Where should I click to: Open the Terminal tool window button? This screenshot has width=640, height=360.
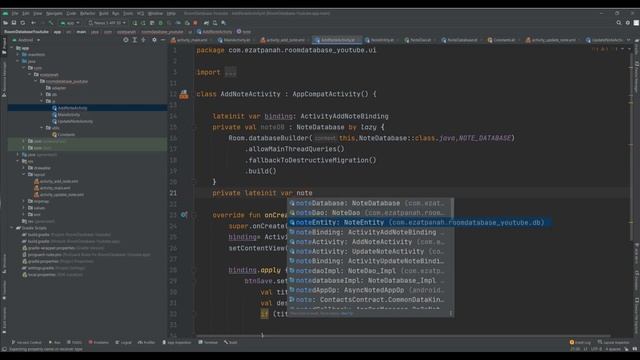click(208, 342)
